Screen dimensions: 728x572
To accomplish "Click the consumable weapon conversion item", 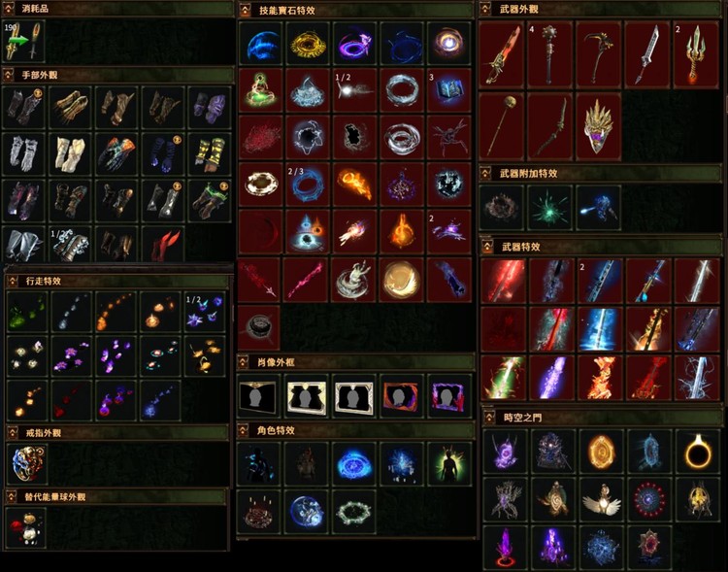I will 23,42.
